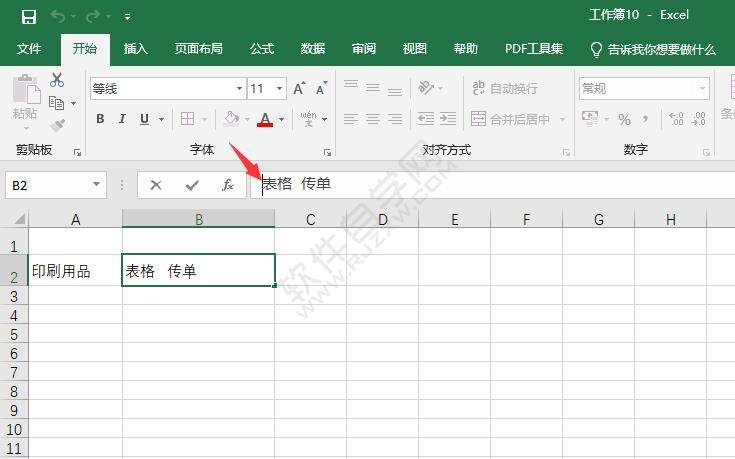735x459 pixels.
Task: Click the Center align icon
Action: pos(373,119)
